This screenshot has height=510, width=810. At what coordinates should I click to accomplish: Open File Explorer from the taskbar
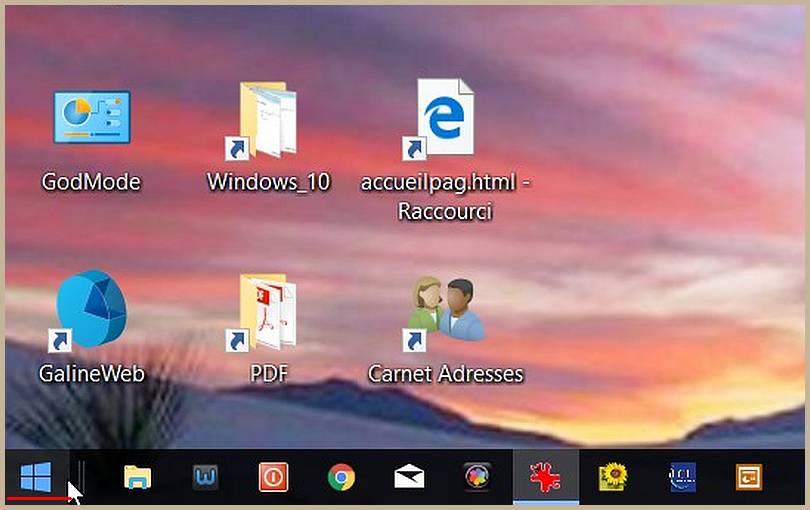pyautogui.click(x=137, y=477)
